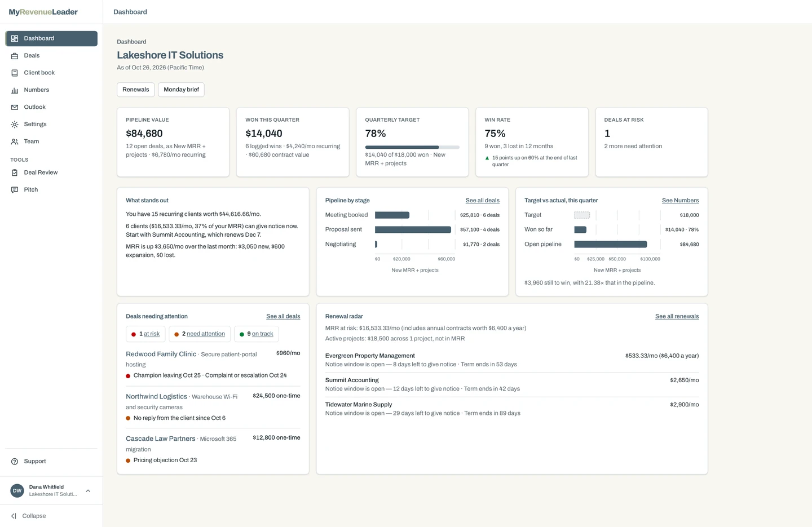This screenshot has width=812, height=527.
Task: Click the DW user avatar
Action: [x=17, y=490]
